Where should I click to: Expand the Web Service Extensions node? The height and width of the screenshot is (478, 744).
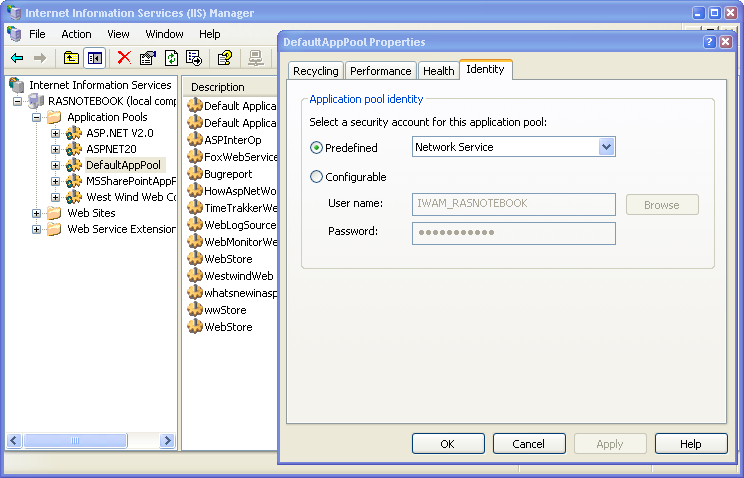pos(36,229)
